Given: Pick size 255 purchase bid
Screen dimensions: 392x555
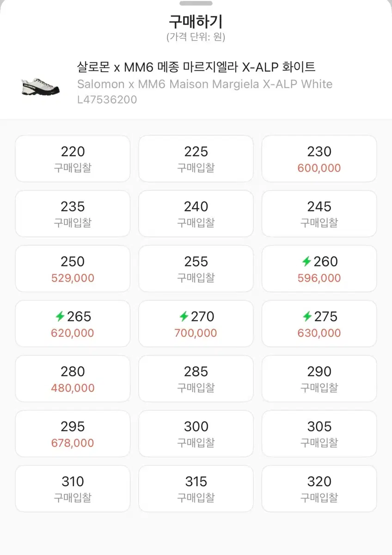Looking at the screenshot, I should click(196, 269).
